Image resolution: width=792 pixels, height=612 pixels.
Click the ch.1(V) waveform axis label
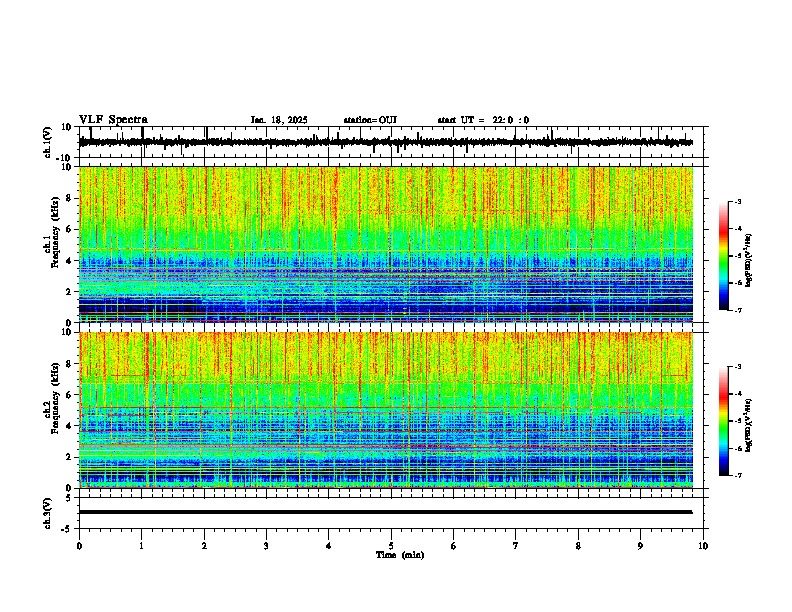(x=48, y=142)
